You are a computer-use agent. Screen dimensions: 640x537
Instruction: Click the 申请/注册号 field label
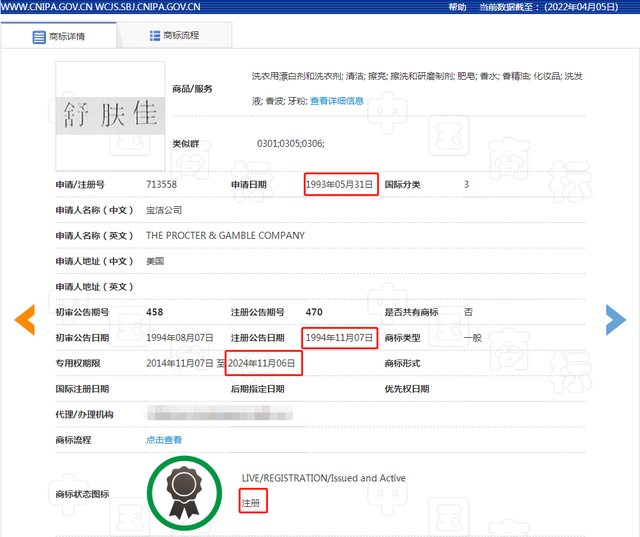pyautogui.click(x=80, y=184)
